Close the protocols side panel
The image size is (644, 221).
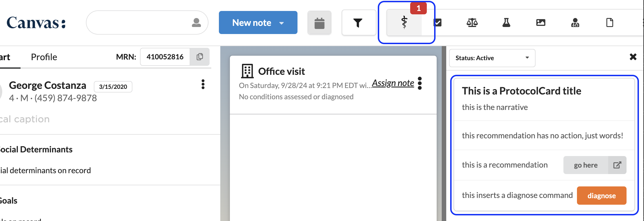(x=633, y=57)
